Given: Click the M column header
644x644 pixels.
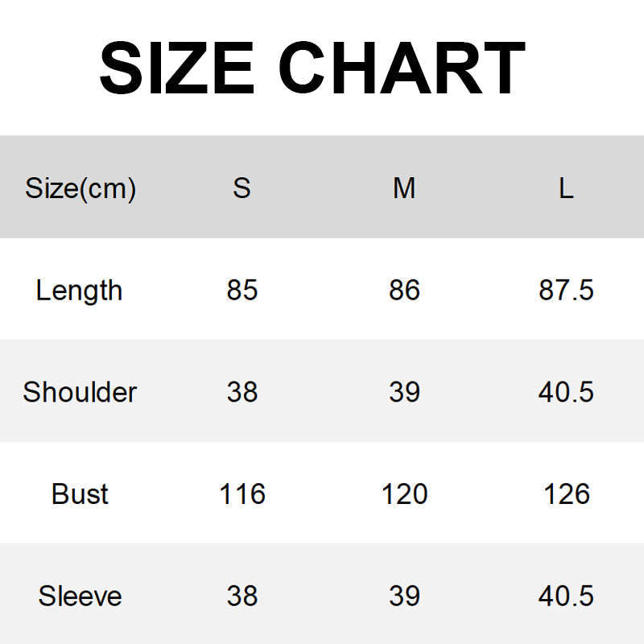Looking at the screenshot, I should tap(404, 188).
